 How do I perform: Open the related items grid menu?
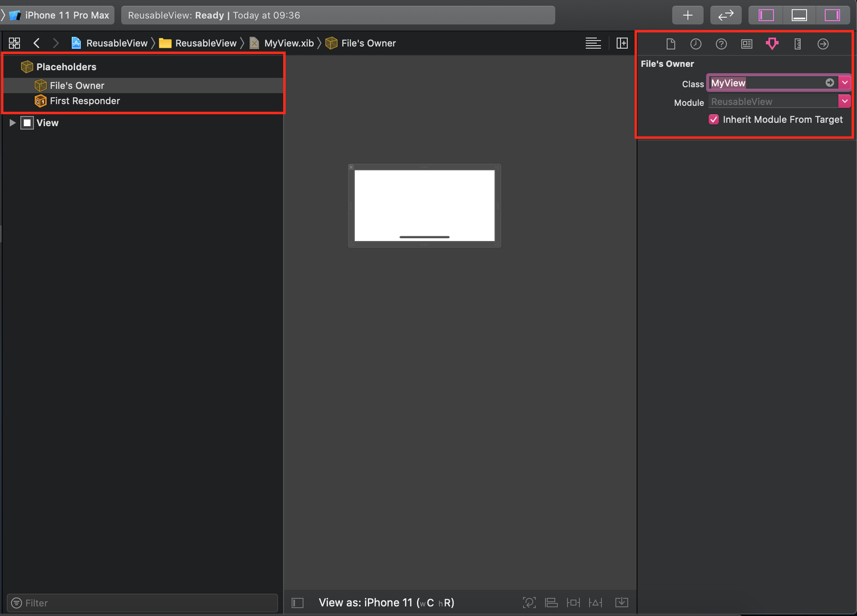point(15,43)
